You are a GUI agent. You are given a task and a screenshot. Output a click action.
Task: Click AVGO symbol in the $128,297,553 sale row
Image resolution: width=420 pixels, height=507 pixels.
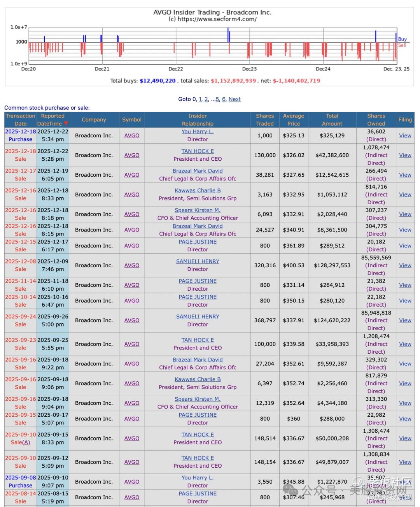click(132, 265)
